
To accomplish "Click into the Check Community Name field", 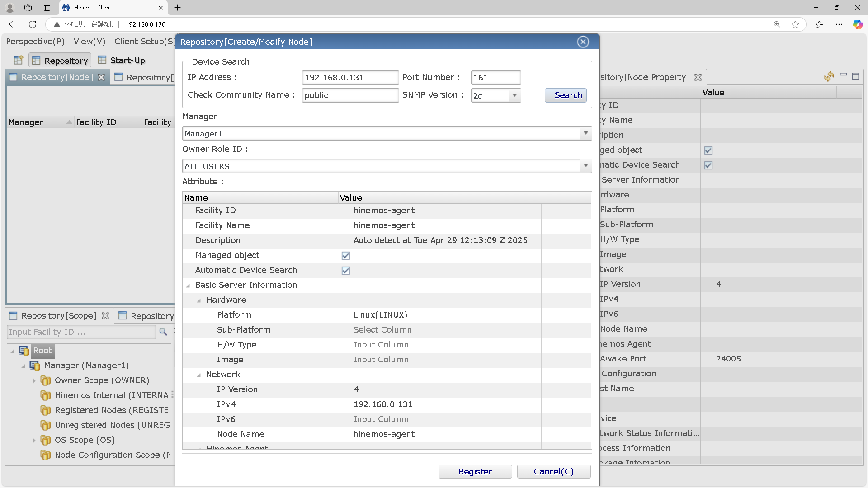I will [350, 95].
